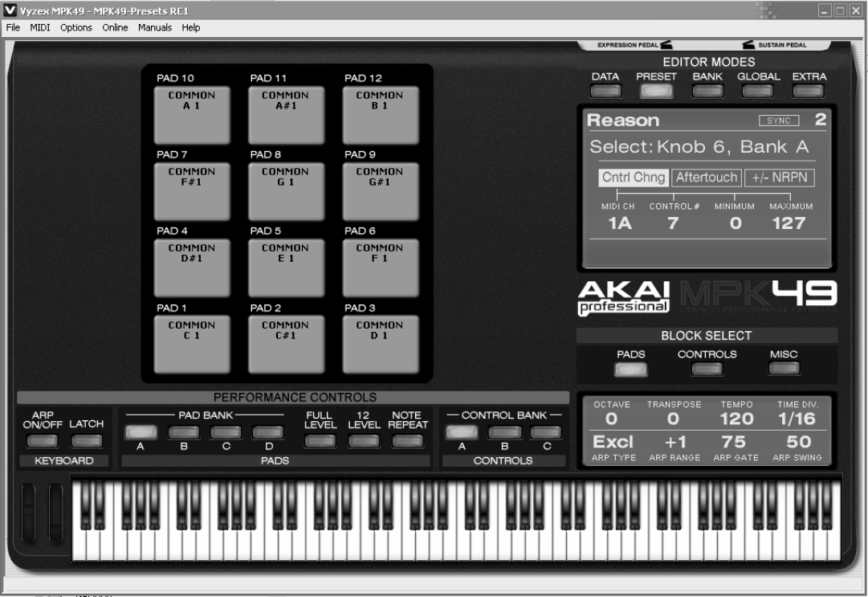This screenshot has height=597, width=868.
Task: Click the modulation wheel
Action: [56, 513]
